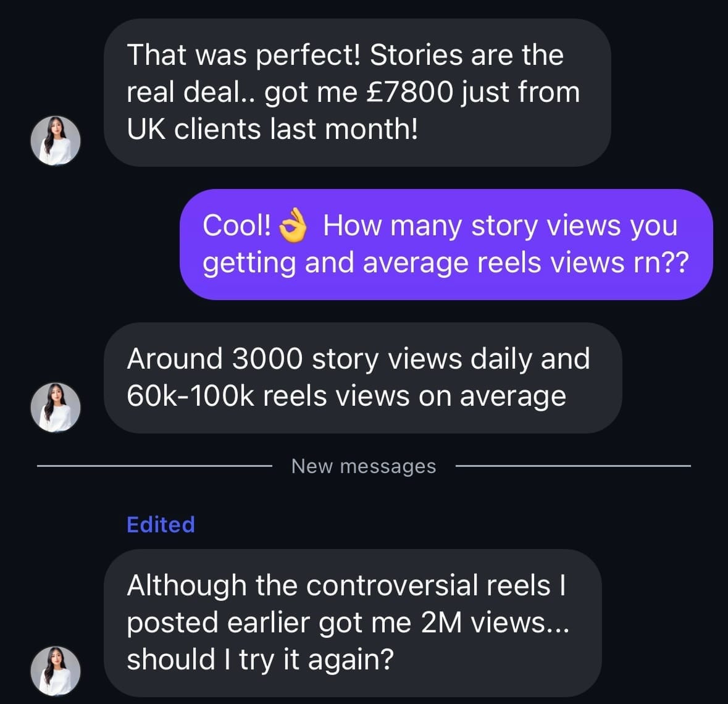The image size is (728, 704).
Task: Click "should I try it again?" text
Action: coord(260,660)
